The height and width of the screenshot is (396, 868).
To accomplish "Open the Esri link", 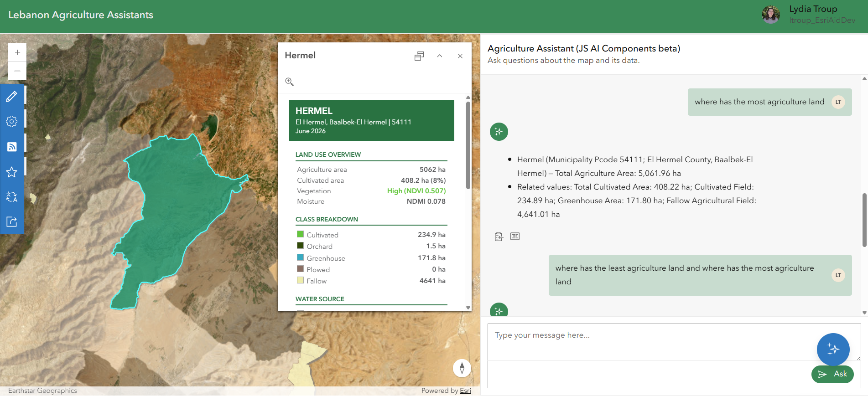I will pyautogui.click(x=465, y=391).
